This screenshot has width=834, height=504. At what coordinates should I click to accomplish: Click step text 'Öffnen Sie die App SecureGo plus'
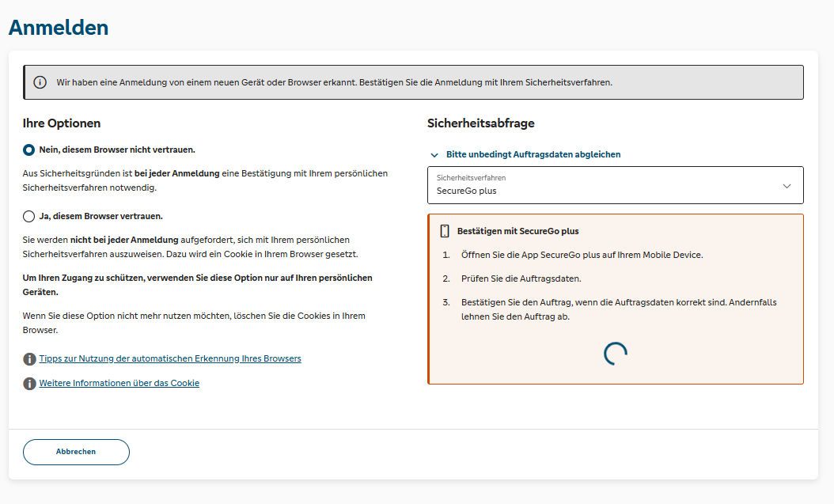click(x=582, y=255)
